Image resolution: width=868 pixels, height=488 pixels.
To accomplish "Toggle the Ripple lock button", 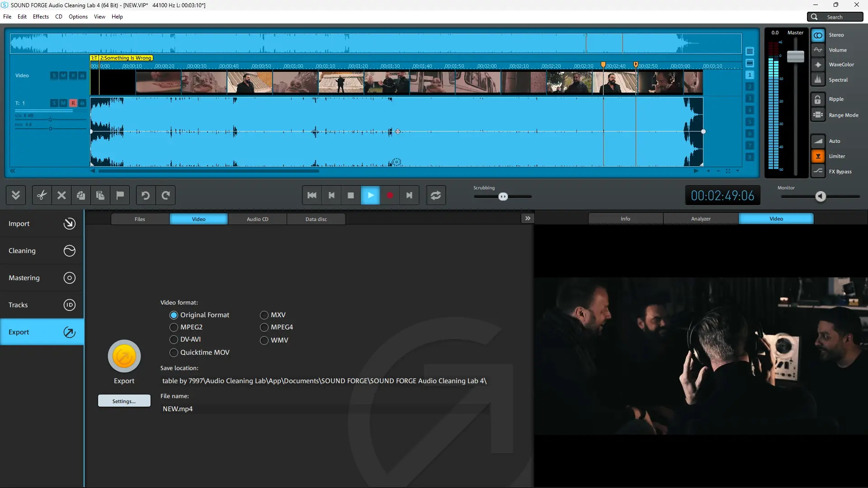I will tap(818, 99).
